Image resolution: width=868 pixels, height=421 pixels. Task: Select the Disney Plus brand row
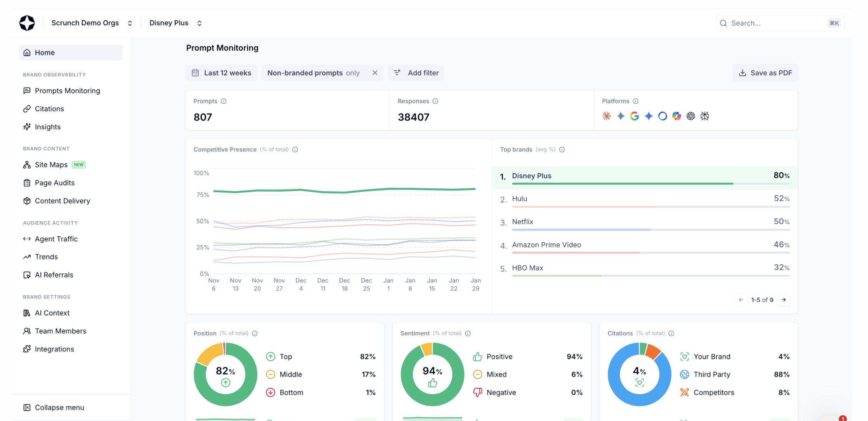pos(645,178)
